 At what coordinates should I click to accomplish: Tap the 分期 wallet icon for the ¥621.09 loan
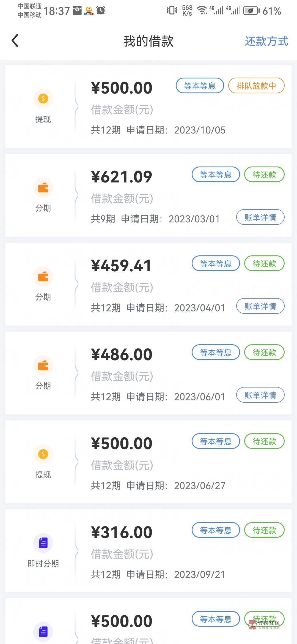43,188
